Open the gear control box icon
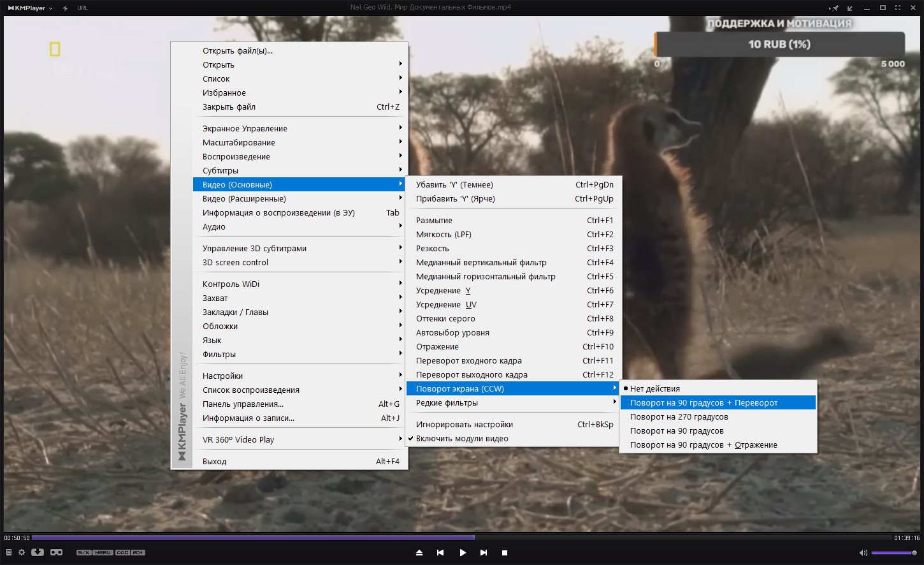Viewport: 924px width, 565px height. 22,552
